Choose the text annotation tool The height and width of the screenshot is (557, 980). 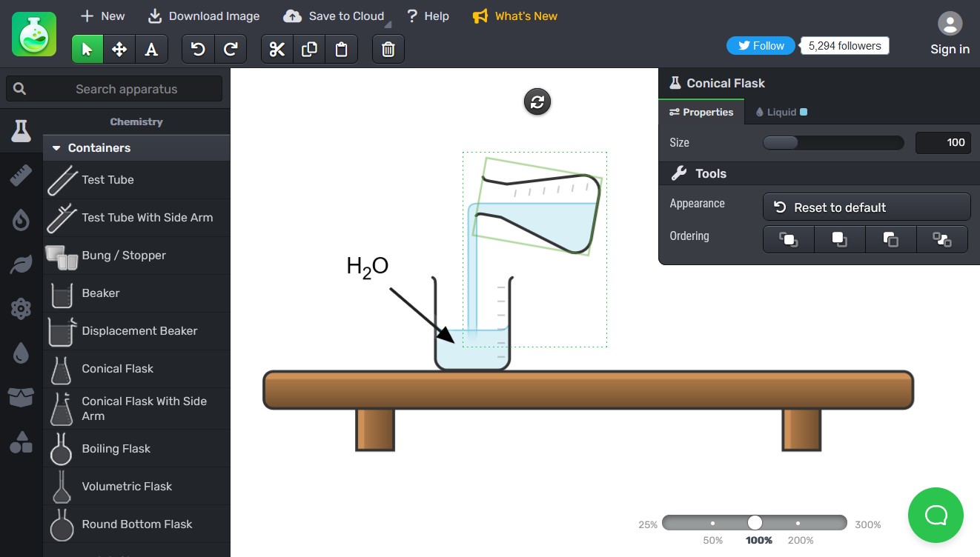(x=151, y=50)
